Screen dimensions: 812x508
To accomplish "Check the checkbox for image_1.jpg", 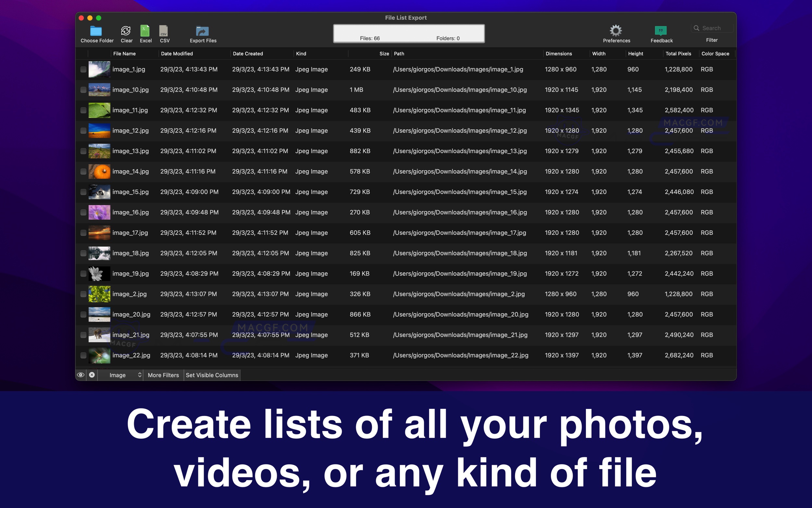I will point(83,70).
